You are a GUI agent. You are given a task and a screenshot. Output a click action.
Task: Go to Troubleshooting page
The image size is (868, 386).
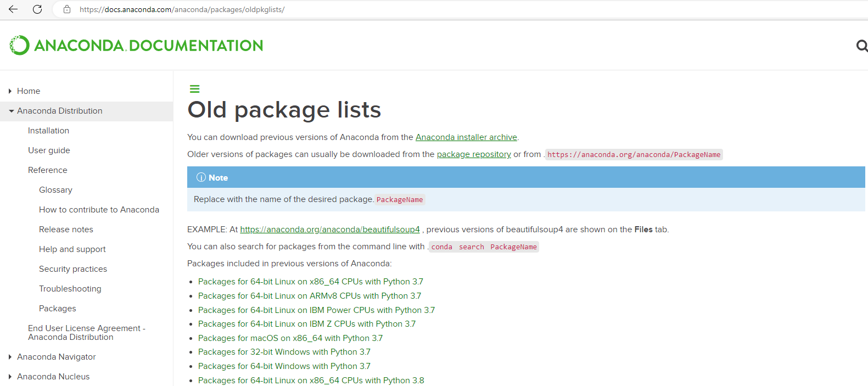coord(70,289)
